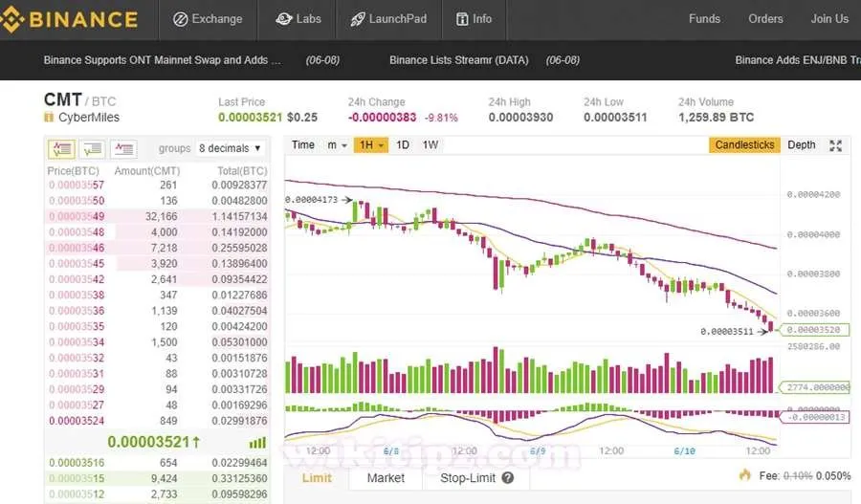The height and width of the screenshot is (504, 861).
Task: Click the 24h Low value 0.00003511
Action: click(615, 117)
